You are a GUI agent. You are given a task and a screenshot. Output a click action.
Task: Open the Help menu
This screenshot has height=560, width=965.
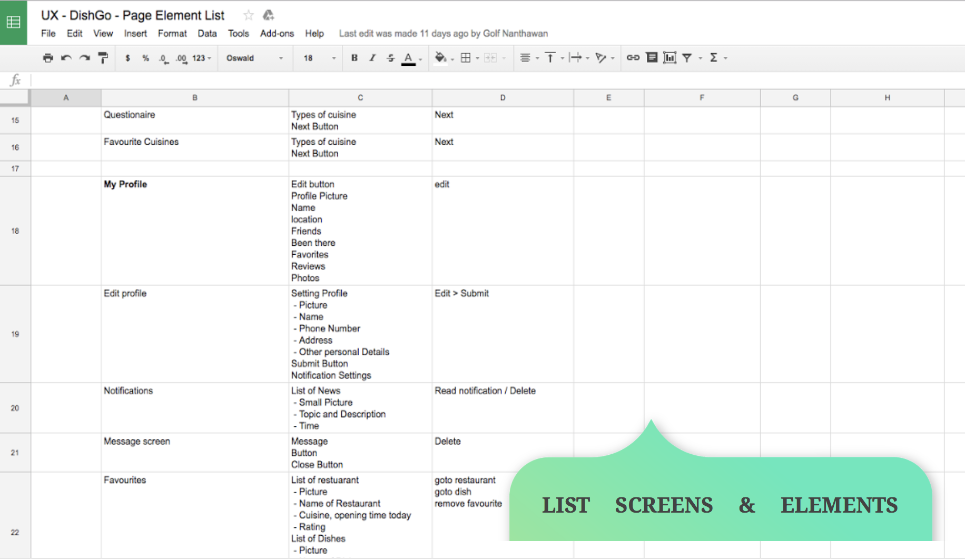[x=314, y=34]
